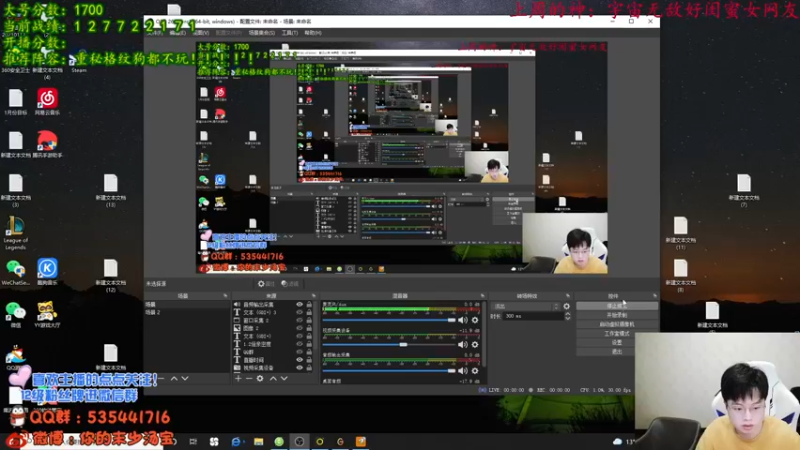The height and width of the screenshot is (450, 800).
Task: Open 酷狗音乐 desktop icon
Action: [47, 271]
